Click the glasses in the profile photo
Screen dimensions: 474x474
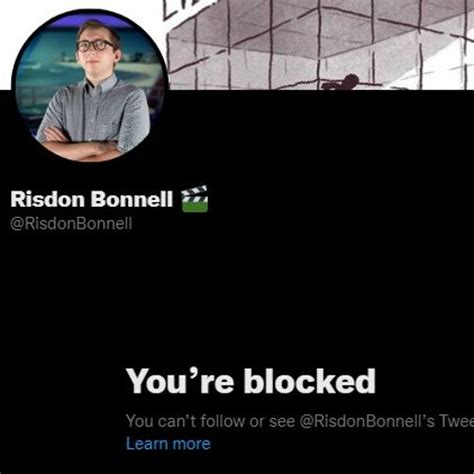[96, 45]
